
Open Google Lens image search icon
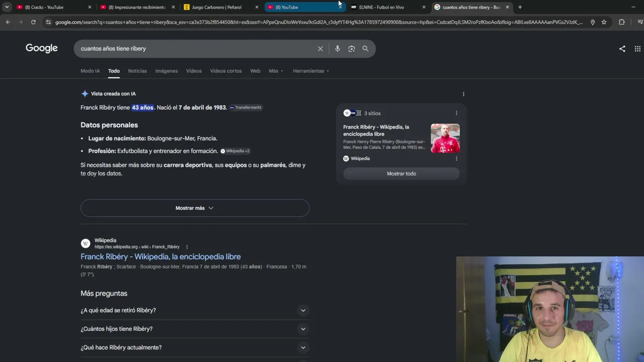(352, 49)
